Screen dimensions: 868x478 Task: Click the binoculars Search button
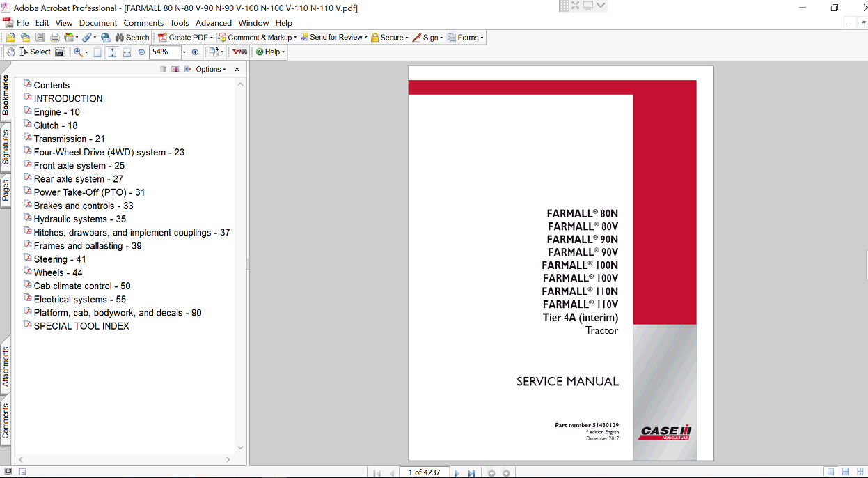tap(132, 38)
